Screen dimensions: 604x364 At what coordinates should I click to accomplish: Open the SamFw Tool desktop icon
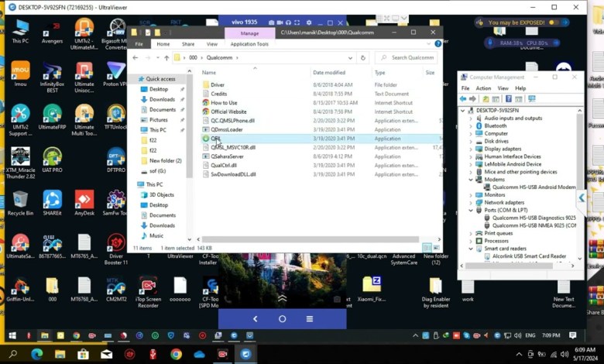[116, 201]
